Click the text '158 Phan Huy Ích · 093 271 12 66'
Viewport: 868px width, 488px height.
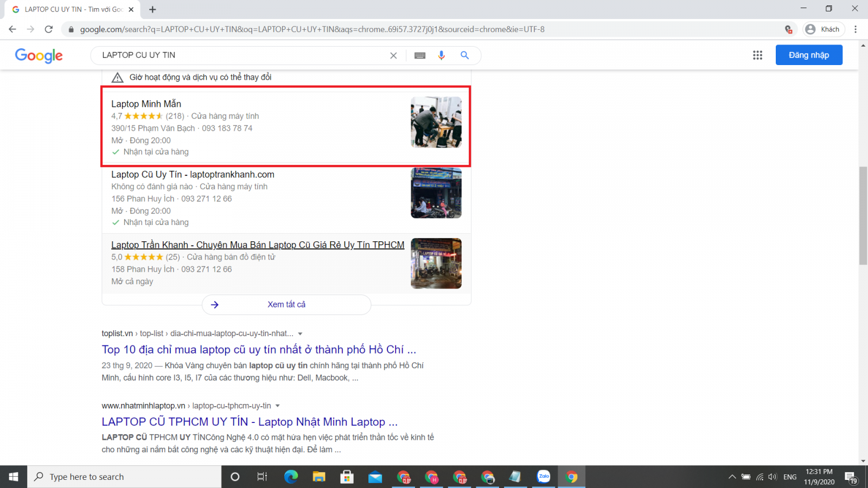click(x=171, y=269)
